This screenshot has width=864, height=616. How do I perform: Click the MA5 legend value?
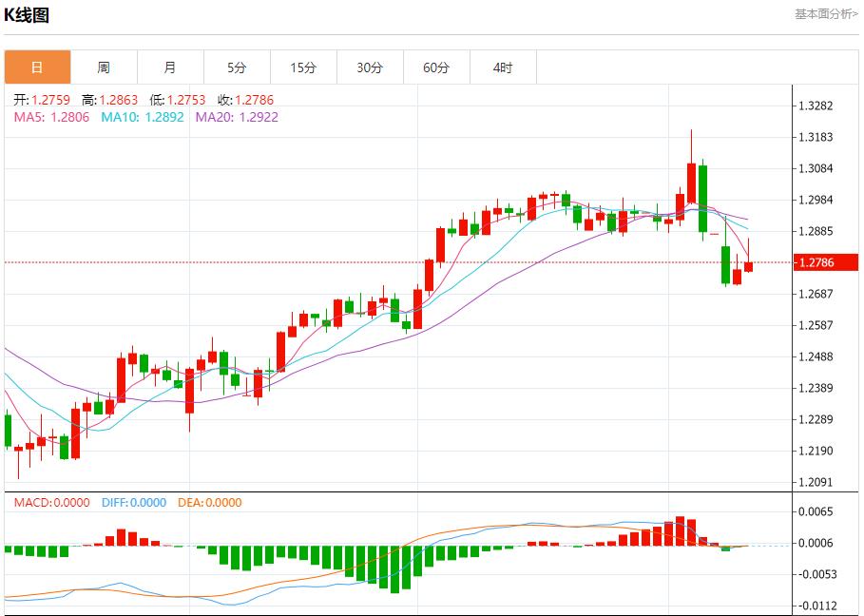click(x=71, y=117)
